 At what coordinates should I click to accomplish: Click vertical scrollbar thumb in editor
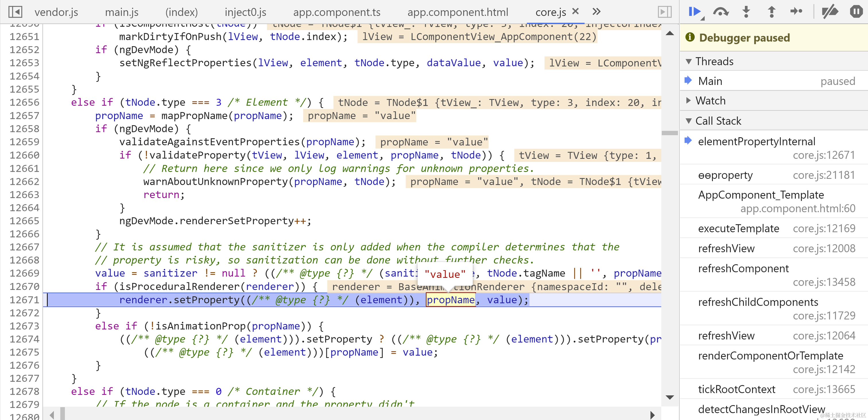pos(670,133)
